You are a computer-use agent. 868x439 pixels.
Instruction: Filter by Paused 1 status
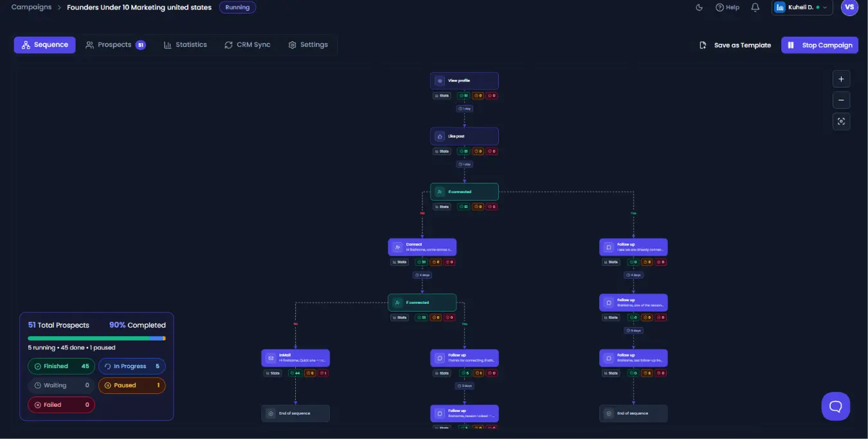tap(132, 386)
